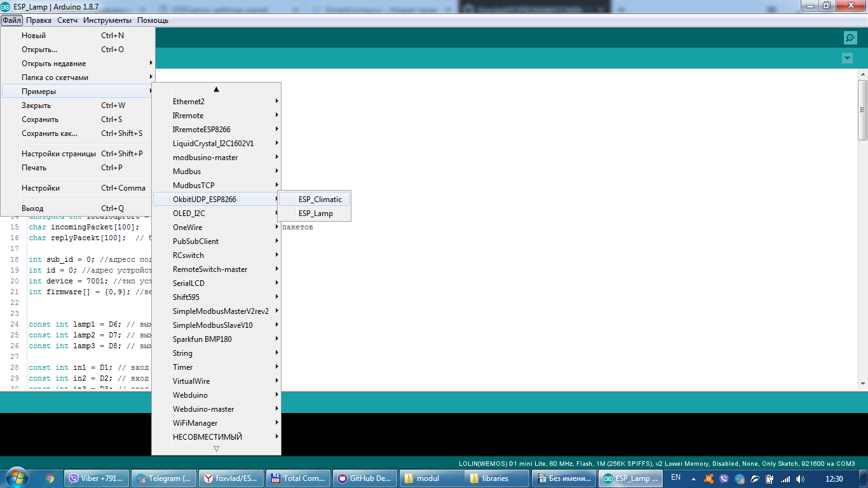Open the Файл menu
Screen dimensions: 868x488
coord(11,20)
